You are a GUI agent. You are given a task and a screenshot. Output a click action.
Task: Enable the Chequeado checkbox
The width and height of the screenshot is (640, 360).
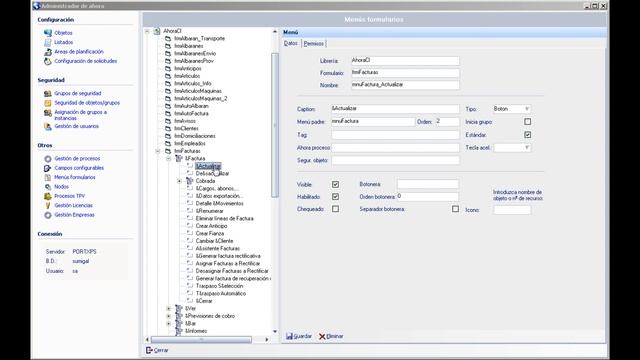(x=335, y=209)
